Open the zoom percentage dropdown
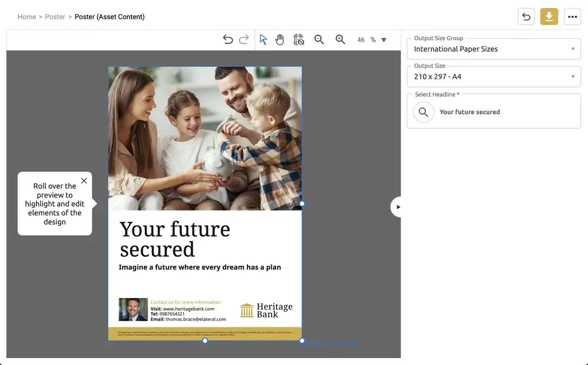This screenshot has height=365, width=588. [x=384, y=39]
